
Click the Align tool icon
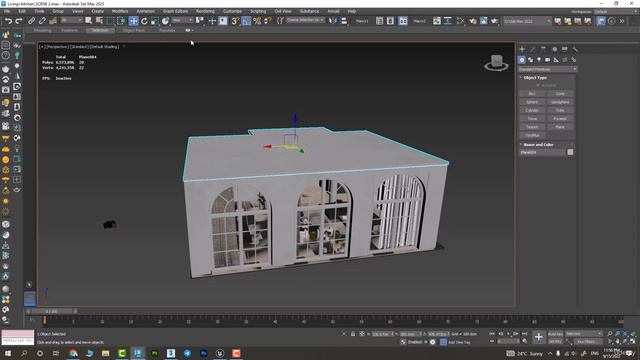[x=344, y=21]
